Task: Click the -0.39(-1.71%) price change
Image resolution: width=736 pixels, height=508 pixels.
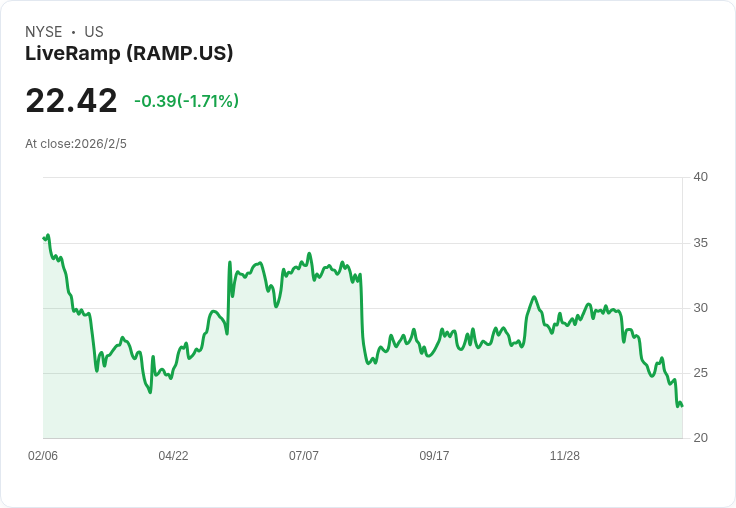Action: click(186, 101)
